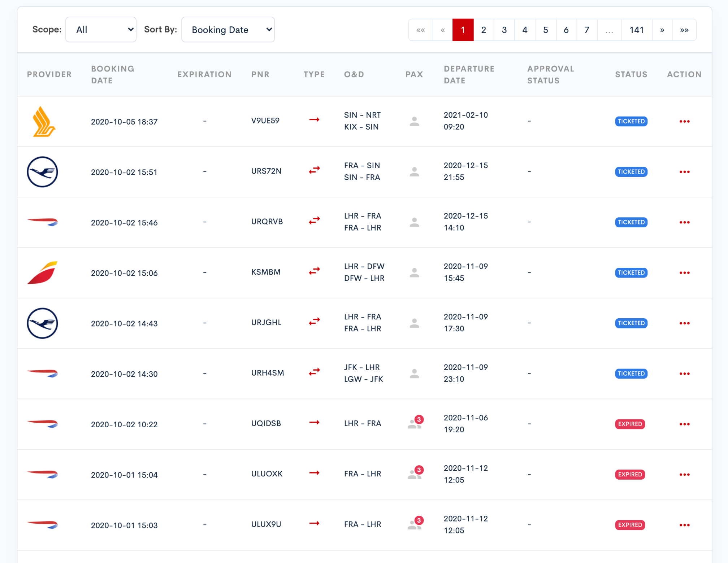Click passenger icon with badge for UQIDSB
The height and width of the screenshot is (563, 728).
point(415,423)
